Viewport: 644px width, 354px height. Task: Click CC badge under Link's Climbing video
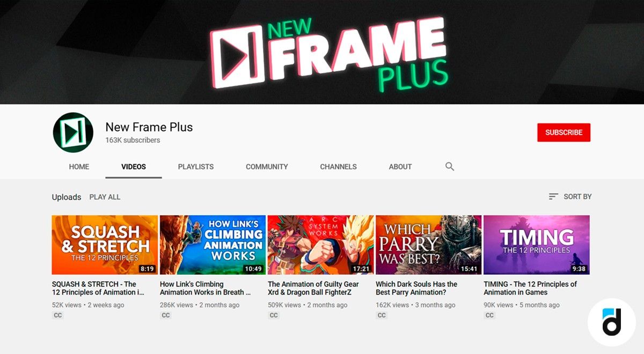[166, 315]
